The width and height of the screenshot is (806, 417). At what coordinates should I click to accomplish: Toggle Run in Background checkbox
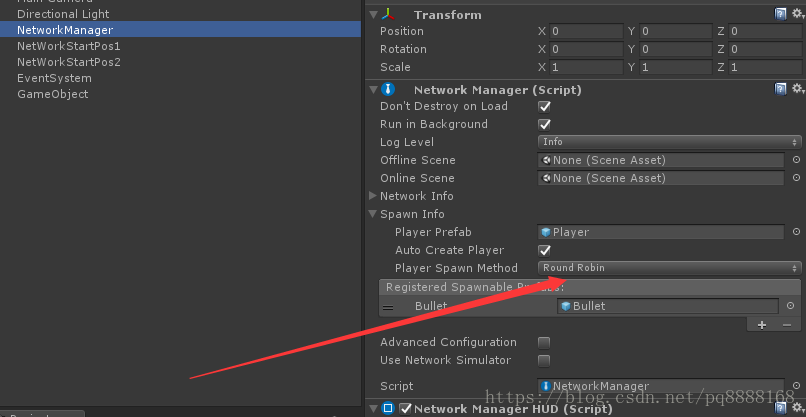(544, 124)
